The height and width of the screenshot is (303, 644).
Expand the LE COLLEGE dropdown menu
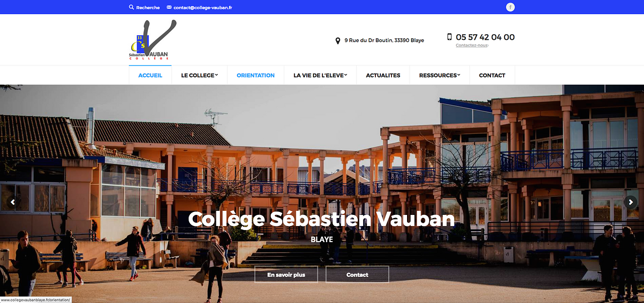point(199,75)
